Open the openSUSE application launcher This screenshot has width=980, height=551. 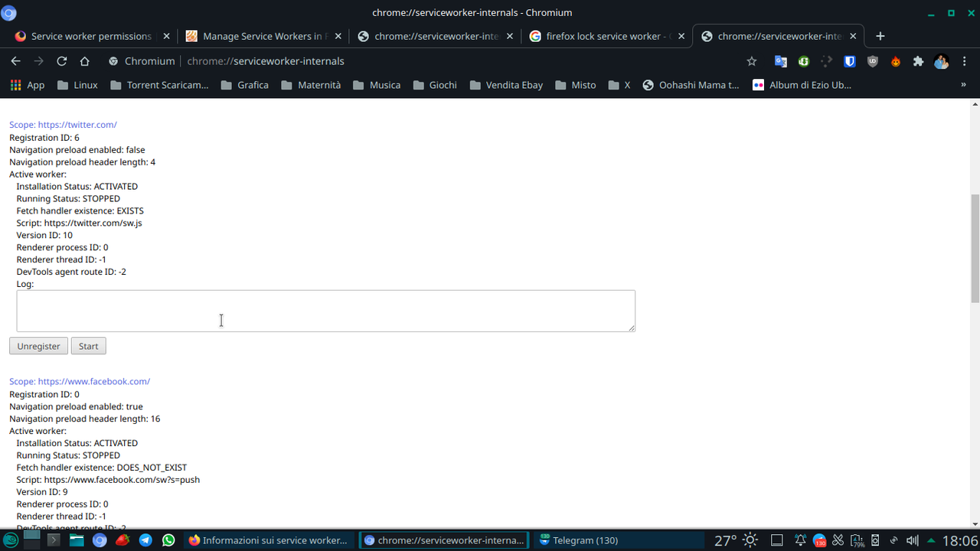click(x=9, y=540)
